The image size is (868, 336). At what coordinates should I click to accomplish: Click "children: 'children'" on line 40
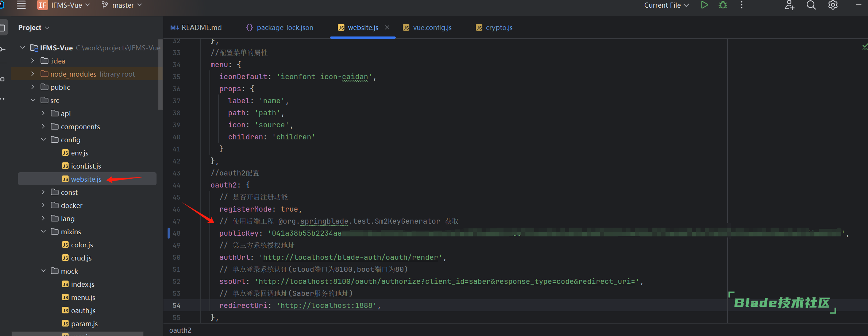tap(271, 137)
